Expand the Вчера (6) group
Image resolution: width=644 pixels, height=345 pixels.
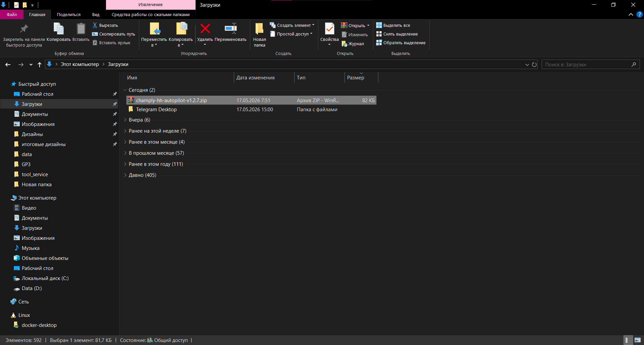(x=125, y=120)
